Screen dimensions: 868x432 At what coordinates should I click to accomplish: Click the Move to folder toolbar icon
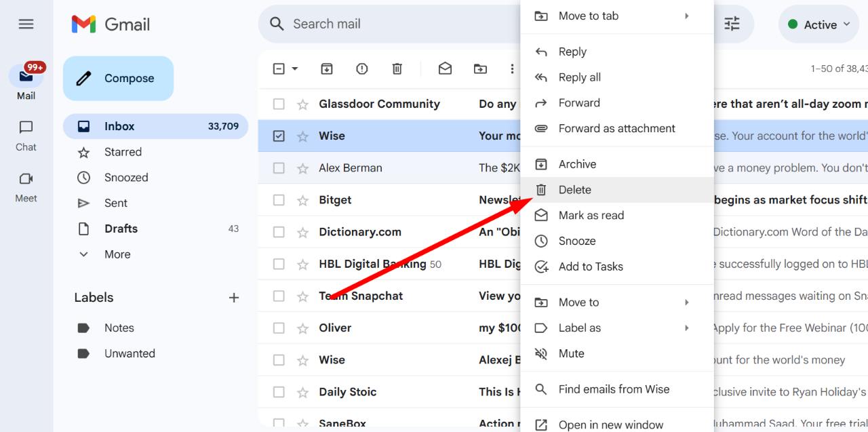coord(480,68)
